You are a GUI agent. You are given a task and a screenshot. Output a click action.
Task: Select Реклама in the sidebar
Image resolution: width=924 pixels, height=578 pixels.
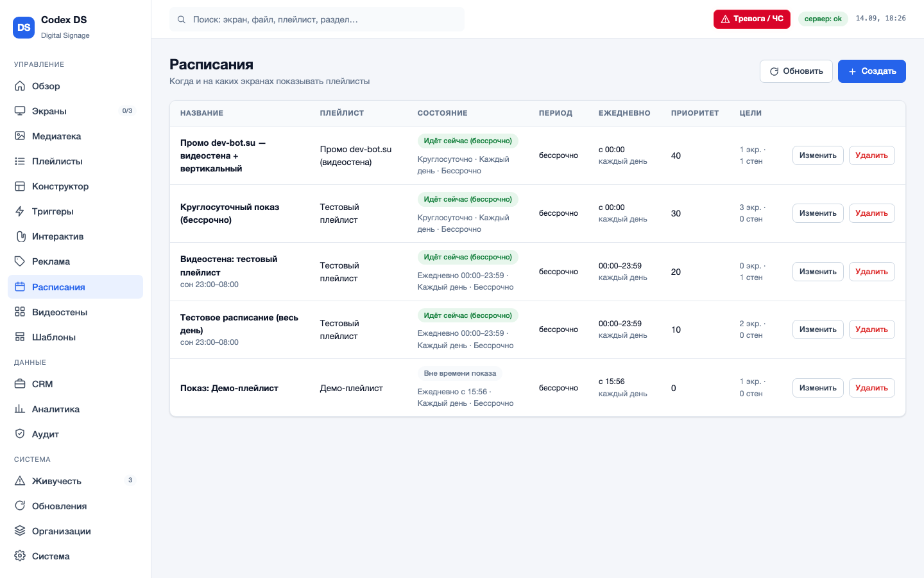tap(75, 261)
